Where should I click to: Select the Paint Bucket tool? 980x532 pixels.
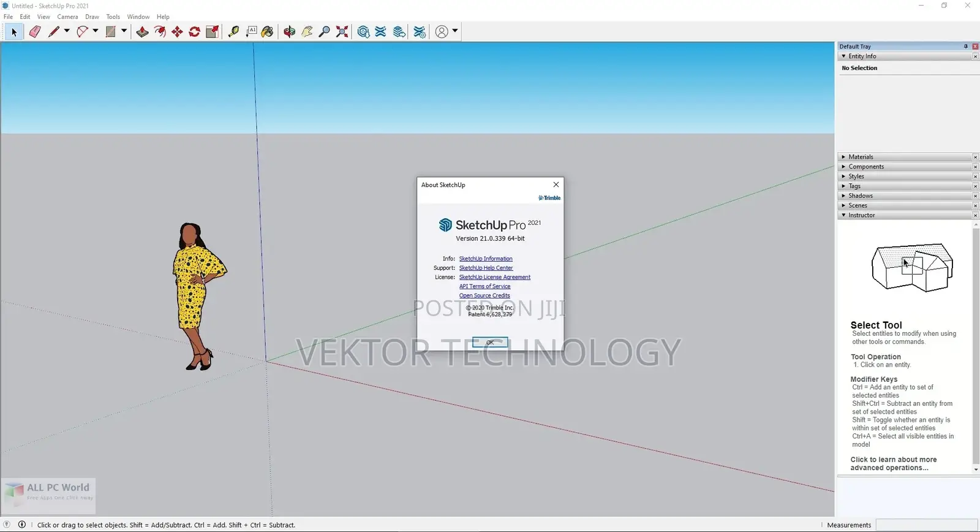pyautogui.click(x=268, y=32)
